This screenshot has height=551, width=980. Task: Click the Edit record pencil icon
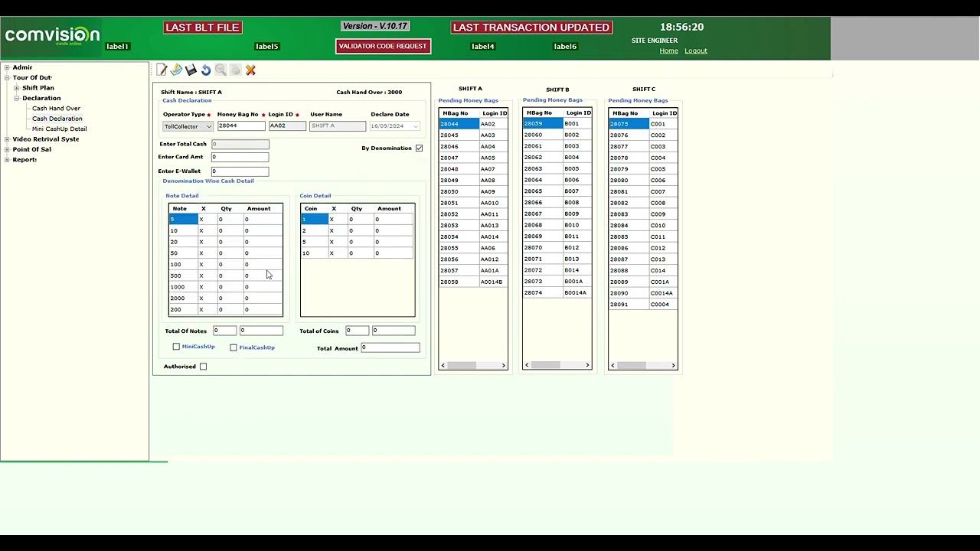coord(176,70)
